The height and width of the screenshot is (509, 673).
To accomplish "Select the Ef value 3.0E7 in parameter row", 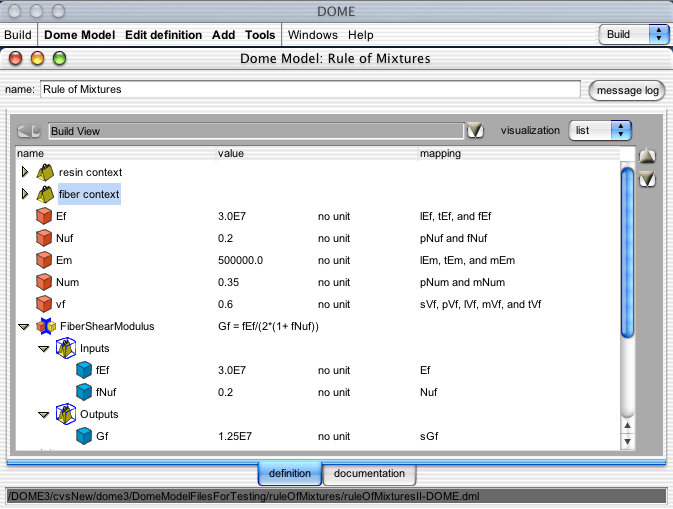I will point(232,216).
